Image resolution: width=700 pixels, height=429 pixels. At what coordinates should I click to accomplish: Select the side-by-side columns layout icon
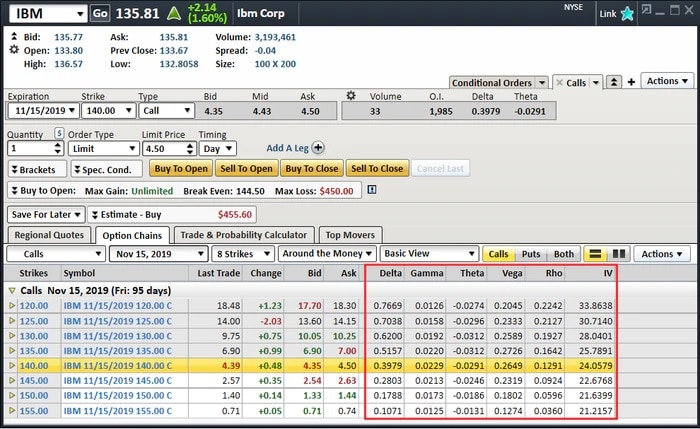[618, 255]
